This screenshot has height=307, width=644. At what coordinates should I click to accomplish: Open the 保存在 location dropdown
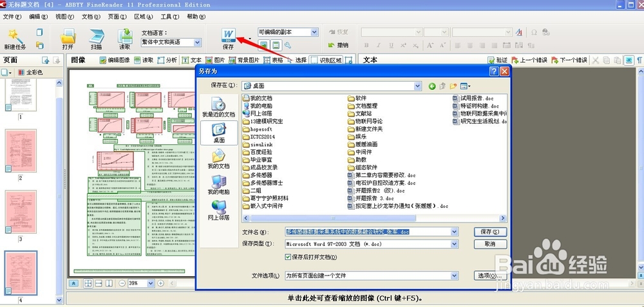(x=418, y=86)
